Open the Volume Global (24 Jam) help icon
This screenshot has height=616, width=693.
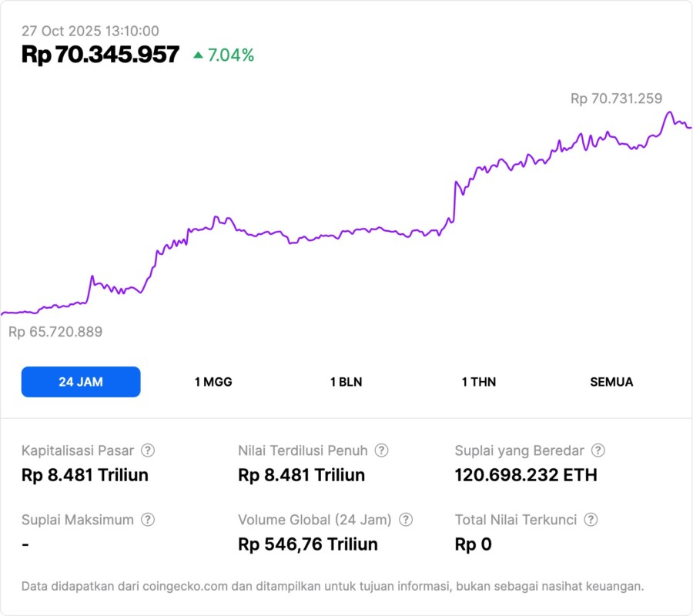click(x=406, y=520)
